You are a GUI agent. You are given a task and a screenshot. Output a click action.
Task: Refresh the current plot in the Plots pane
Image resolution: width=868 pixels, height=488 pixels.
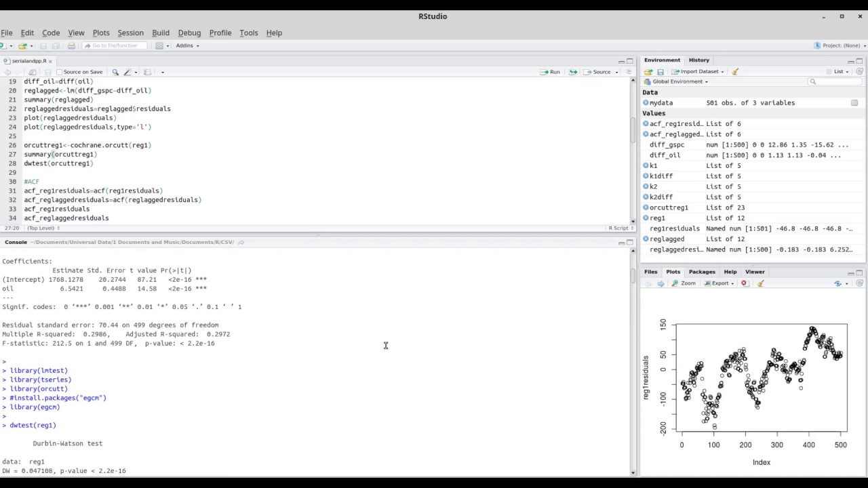point(859,283)
